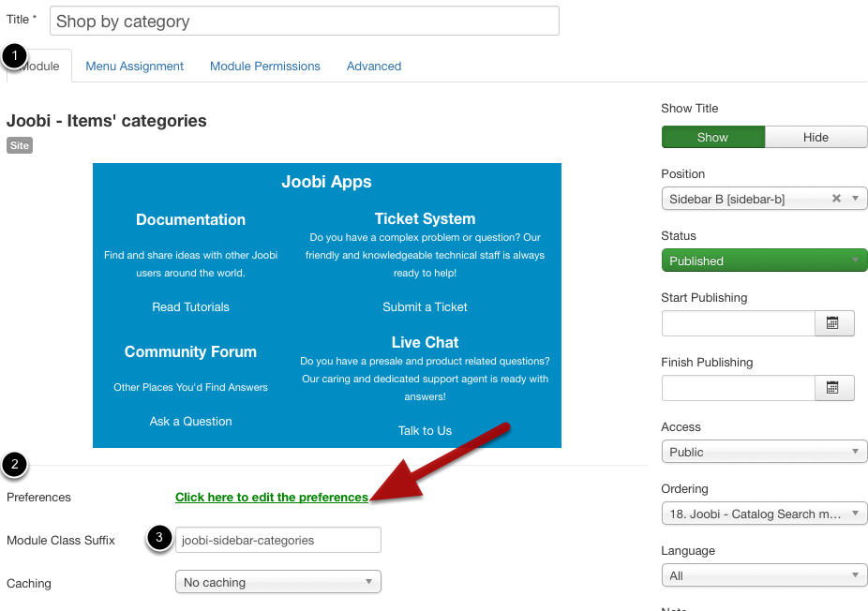The width and height of the screenshot is (868, 611).
Task: Open the Position dropdown
Action: point(765,199)
